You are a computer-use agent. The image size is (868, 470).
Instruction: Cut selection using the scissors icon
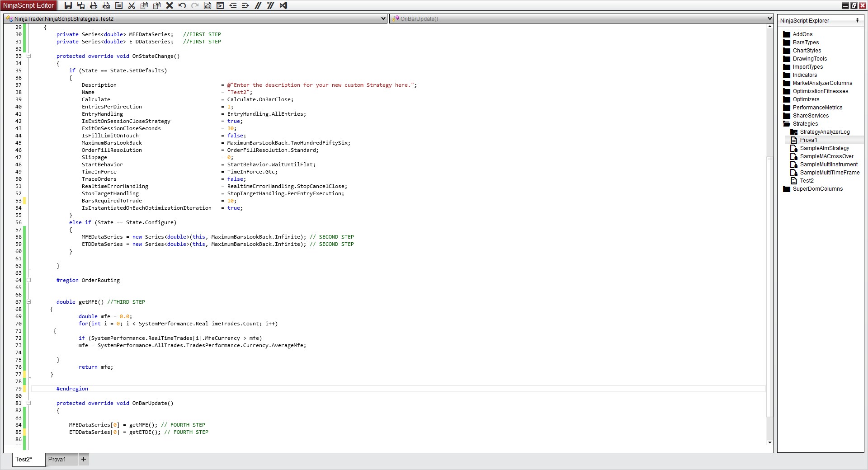coord(132,5)
